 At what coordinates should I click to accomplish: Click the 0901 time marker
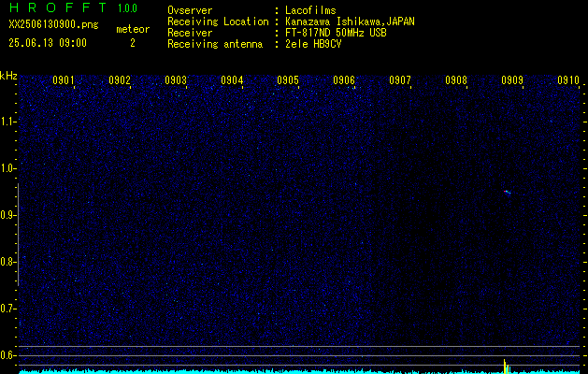[x=63, y=80]
